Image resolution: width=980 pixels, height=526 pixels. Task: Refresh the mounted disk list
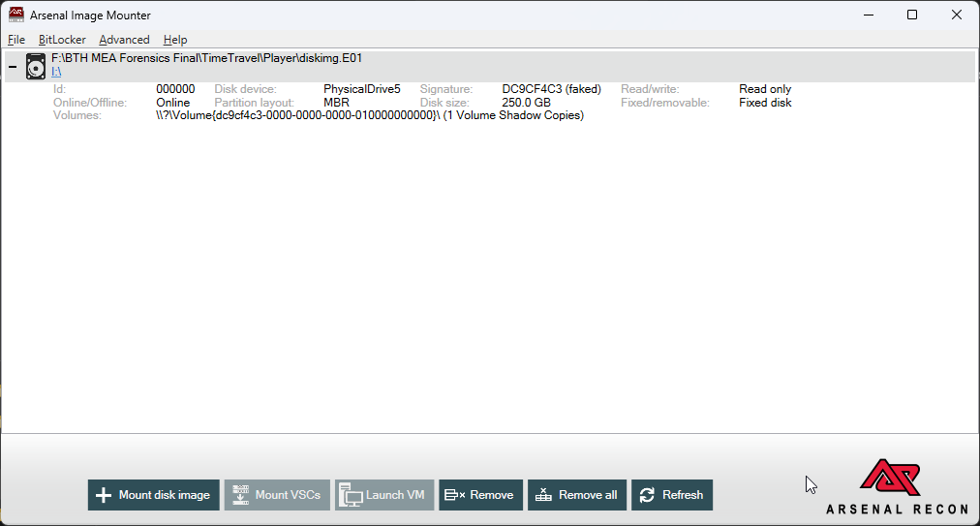tap(672, 495)
